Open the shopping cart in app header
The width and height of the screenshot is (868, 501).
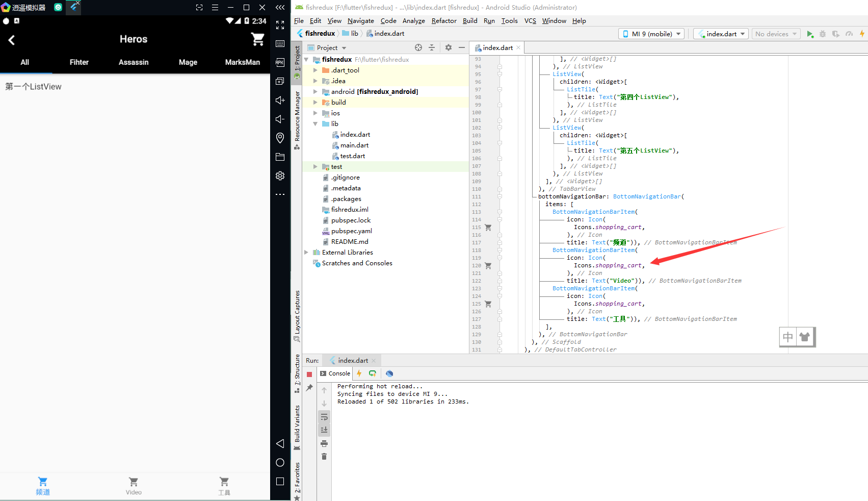258,39
